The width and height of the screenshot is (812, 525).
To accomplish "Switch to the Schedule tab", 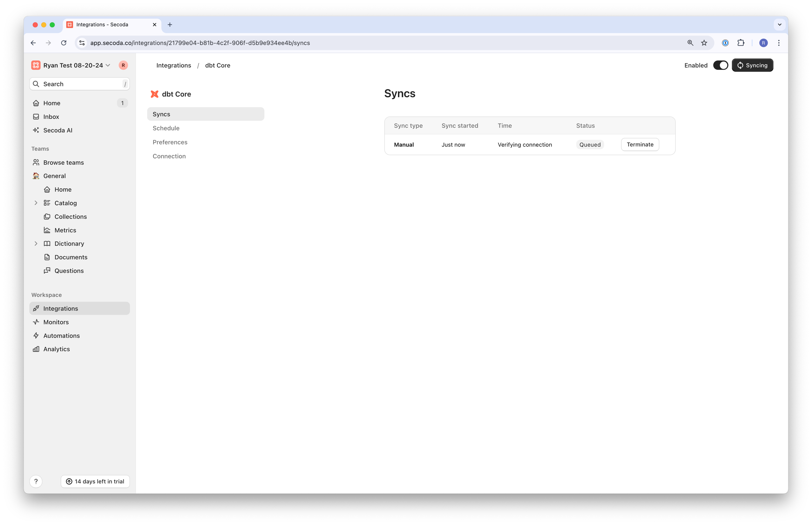I will 166,128.
